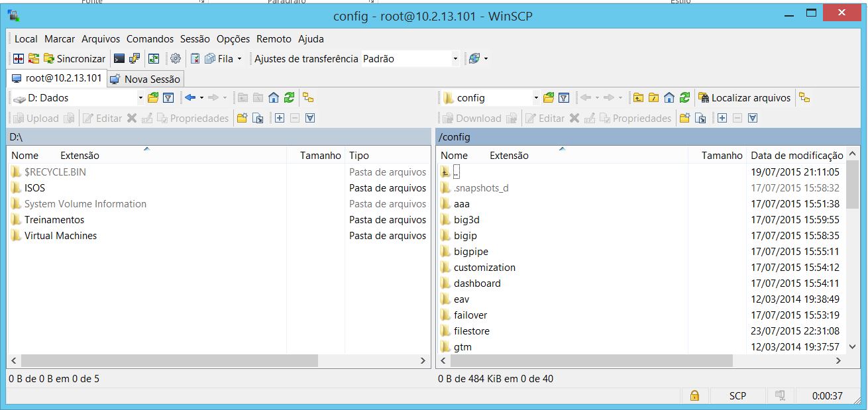Create new folder in remote panel
The image size is (868, 410).
click(x=684, y=119)
